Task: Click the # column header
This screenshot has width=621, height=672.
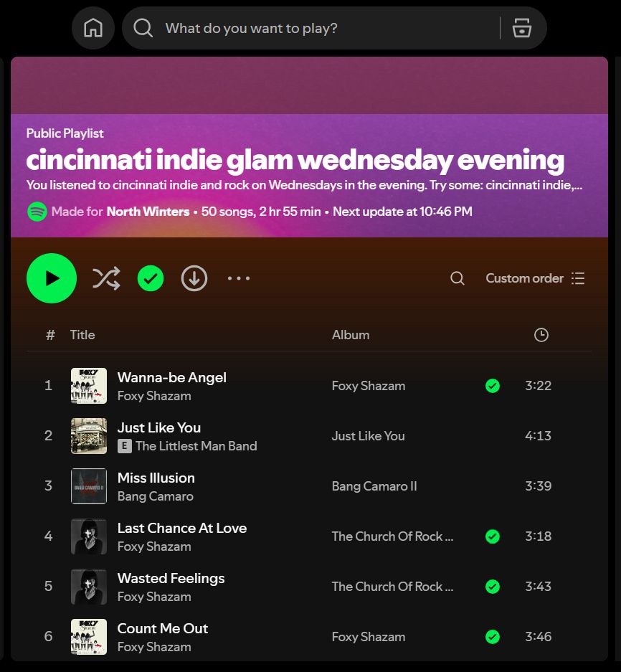Action: (51, 335)
